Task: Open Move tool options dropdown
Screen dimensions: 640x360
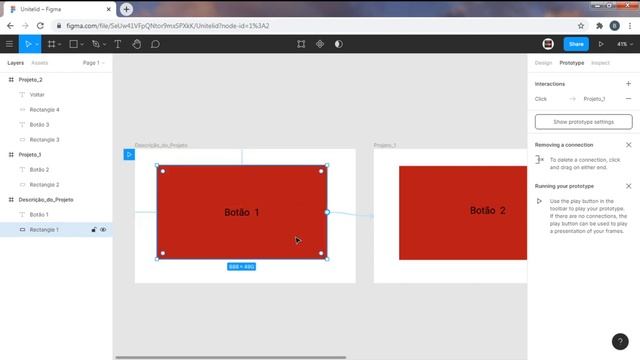Action: 37,44
